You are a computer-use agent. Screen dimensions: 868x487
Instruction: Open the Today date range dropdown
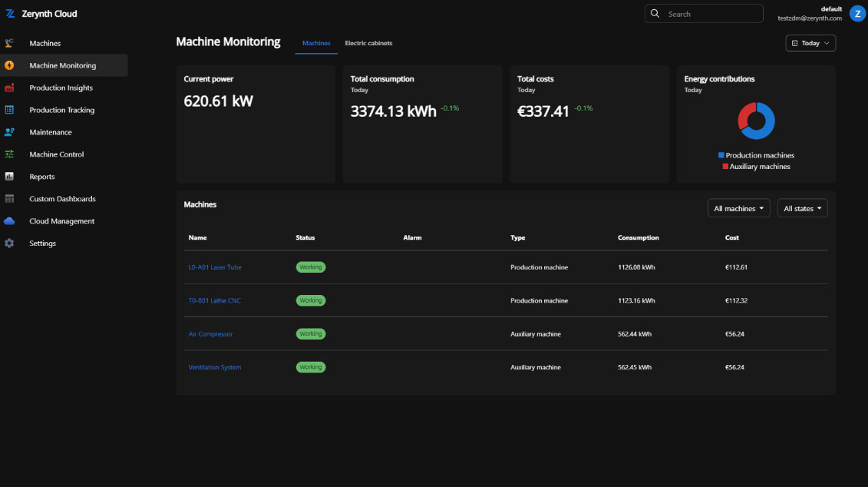[x=810, y=43]
